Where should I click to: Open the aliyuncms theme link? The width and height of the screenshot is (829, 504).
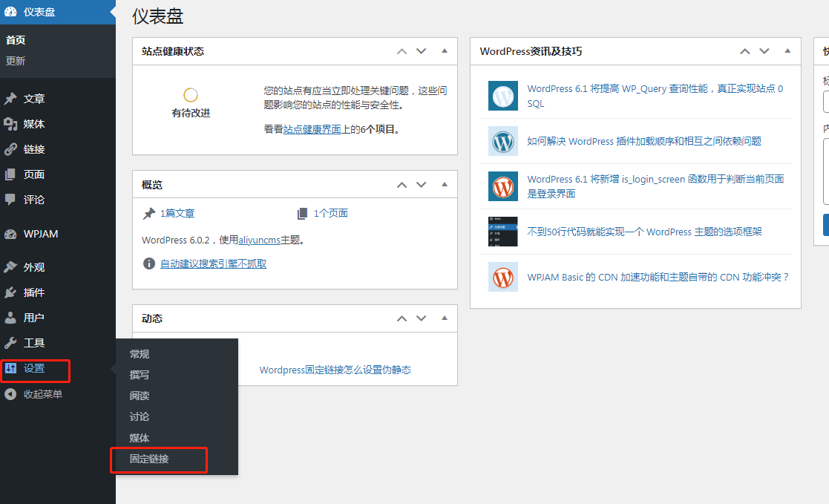(259, 240)
